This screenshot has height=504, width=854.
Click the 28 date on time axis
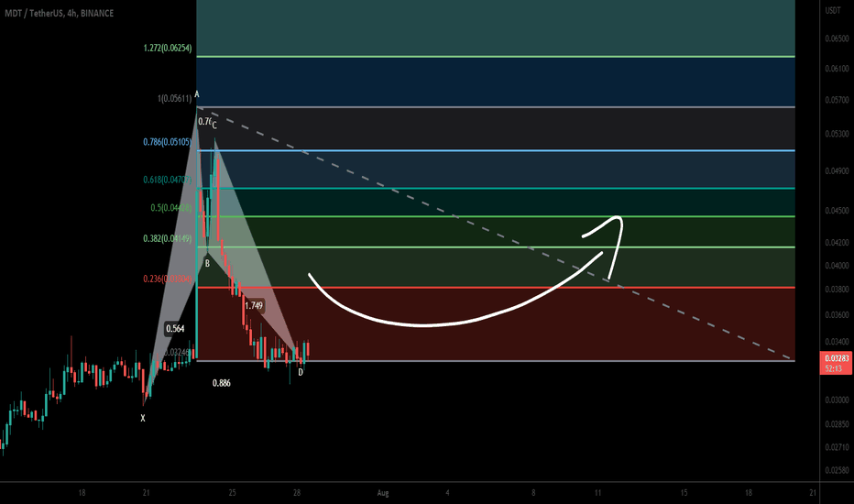click(x=296, y=493)
